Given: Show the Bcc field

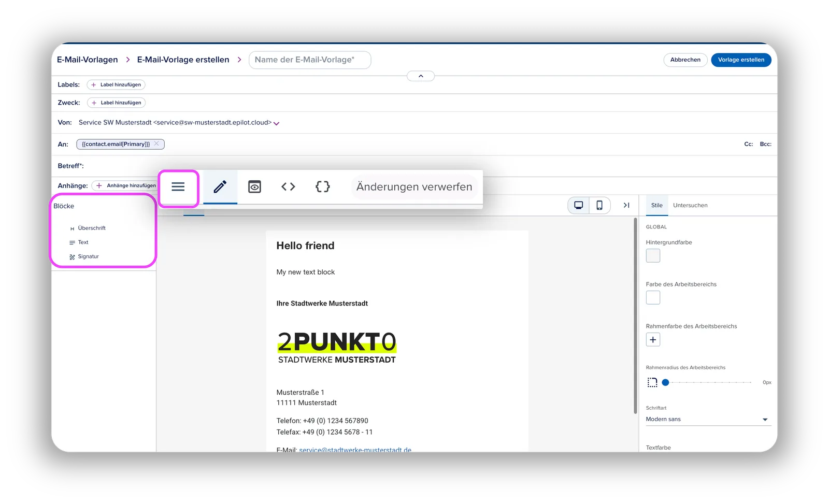Looking at the screenshot, I should 766,144.
